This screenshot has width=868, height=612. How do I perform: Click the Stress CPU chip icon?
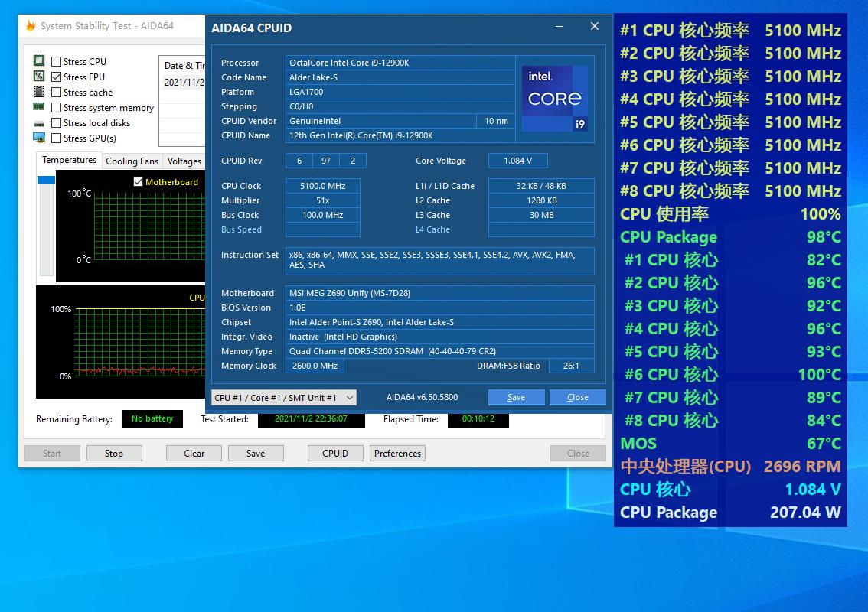(x=38, y=61)
